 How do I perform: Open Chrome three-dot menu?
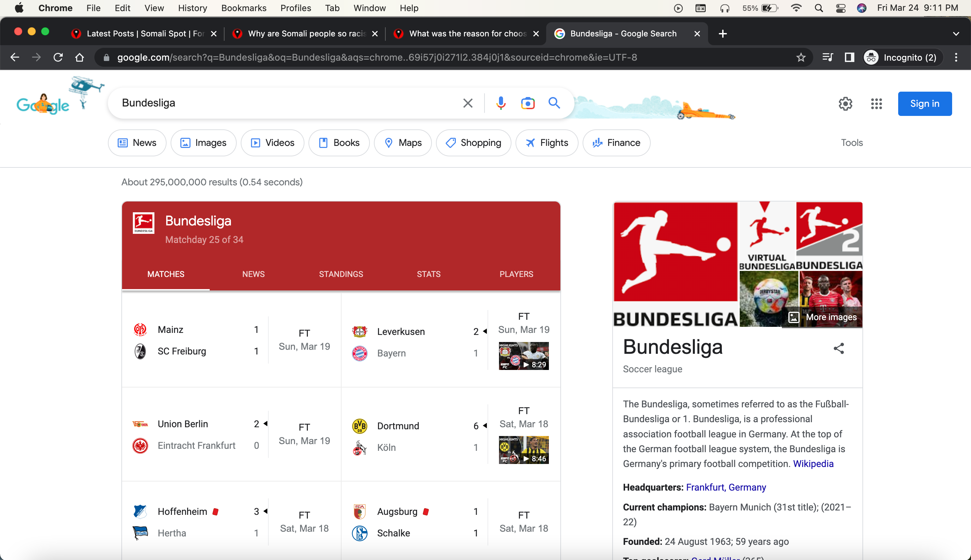coord(956,57)
